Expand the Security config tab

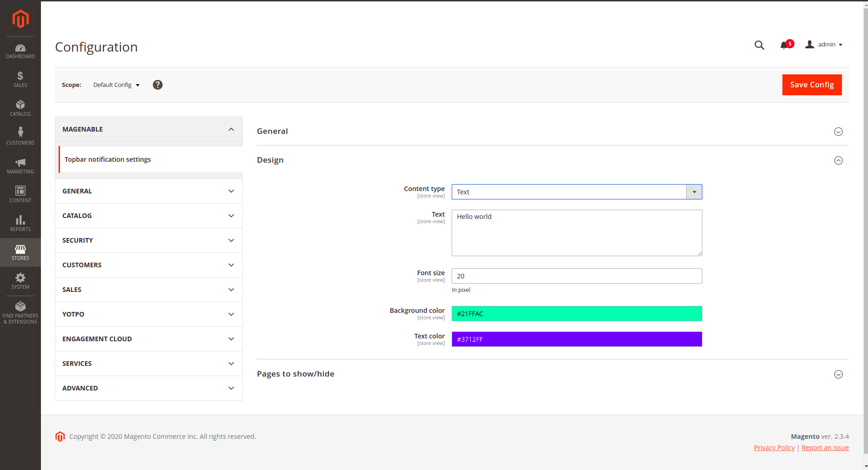pyautogui.click(x=149, y=240)
